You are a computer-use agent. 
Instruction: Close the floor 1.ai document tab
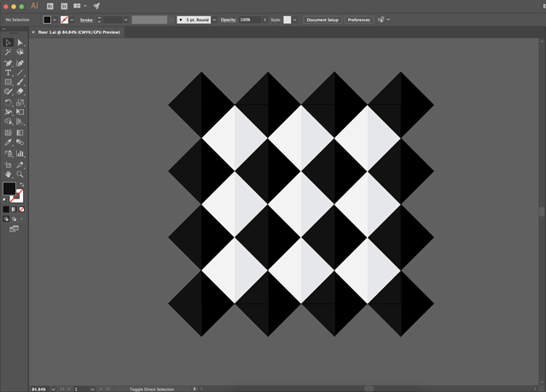(33, 32)
